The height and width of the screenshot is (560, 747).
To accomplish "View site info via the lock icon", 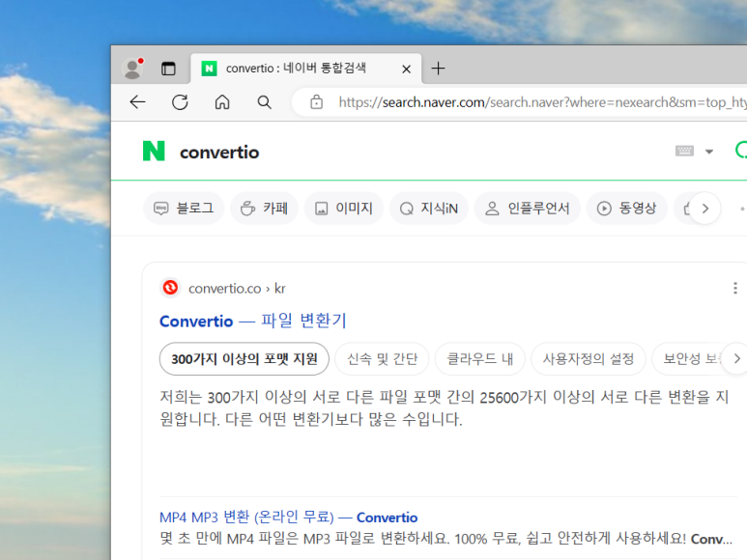I will coord(316,102).
